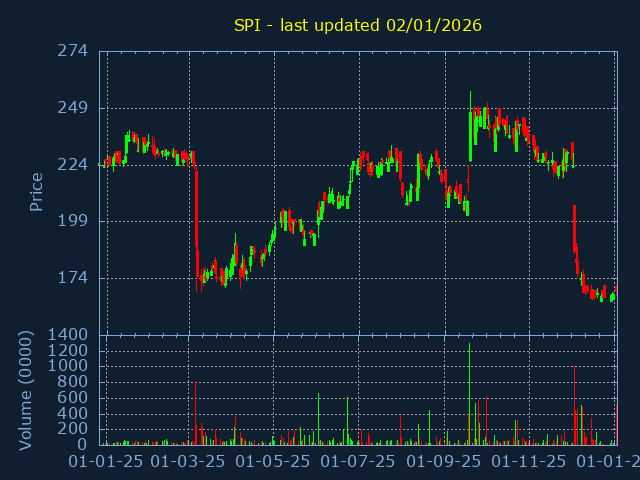Screen dimensions: 640x480
Task: Click the tall red volume bar in December
Action: (x=574, y=405)
